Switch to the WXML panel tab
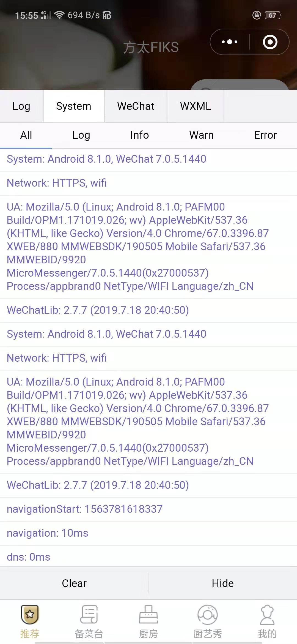This screenshot has width=297, height=644. [196, 106]
